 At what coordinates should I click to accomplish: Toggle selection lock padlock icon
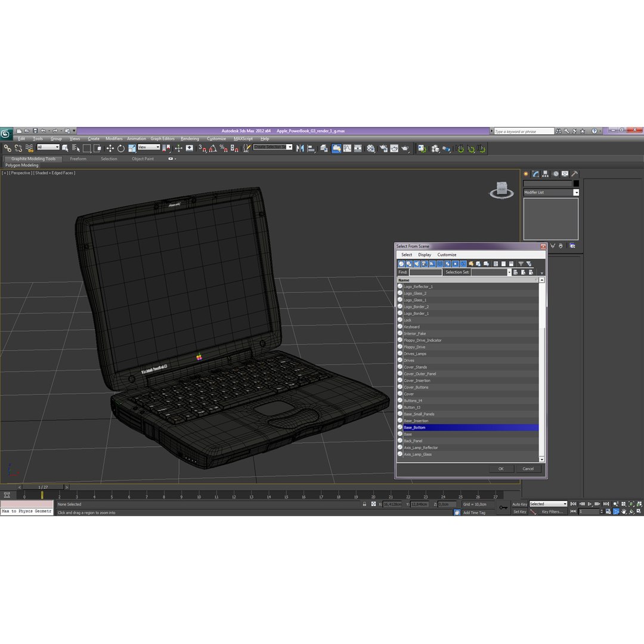pyautogui.click(x=364, y=504)
